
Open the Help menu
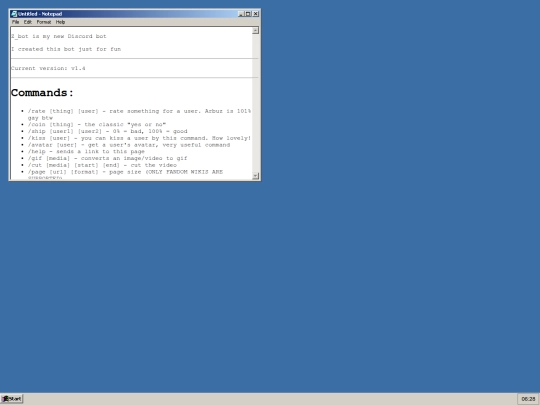(x=60, y=22)
